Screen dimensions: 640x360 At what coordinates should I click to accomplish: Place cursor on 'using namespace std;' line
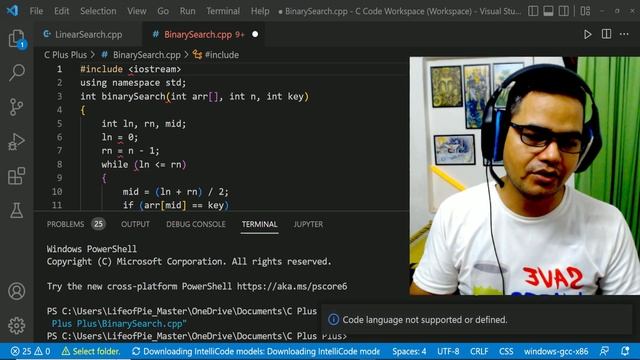[x=133, y=83]
